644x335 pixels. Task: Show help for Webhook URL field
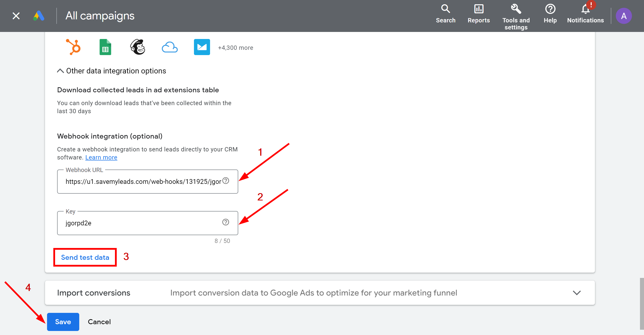coord(226,181)
